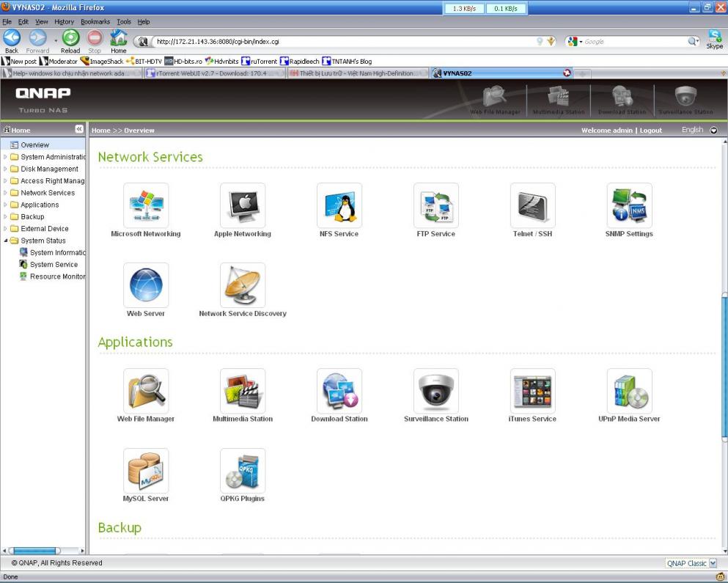This screenshot has width=728, height=583.
Task: Click Firefox Back button
Action: pyautogui.click(x=12, y=41)
